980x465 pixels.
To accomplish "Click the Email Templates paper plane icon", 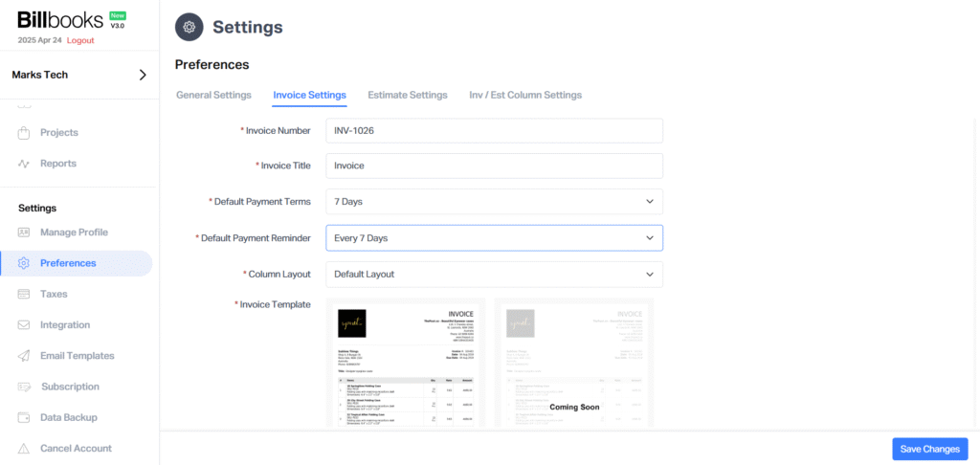I will (24, 356).
